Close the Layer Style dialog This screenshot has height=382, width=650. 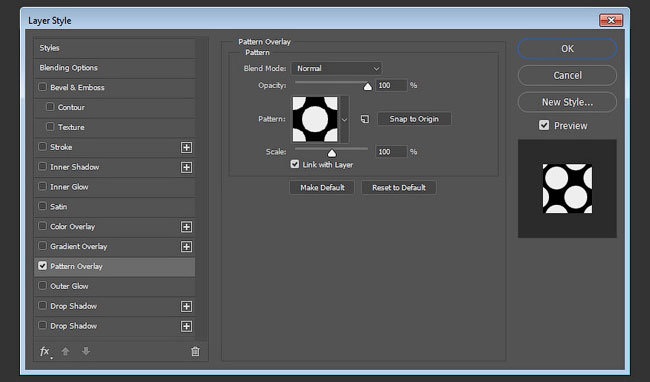pos(611,20)
